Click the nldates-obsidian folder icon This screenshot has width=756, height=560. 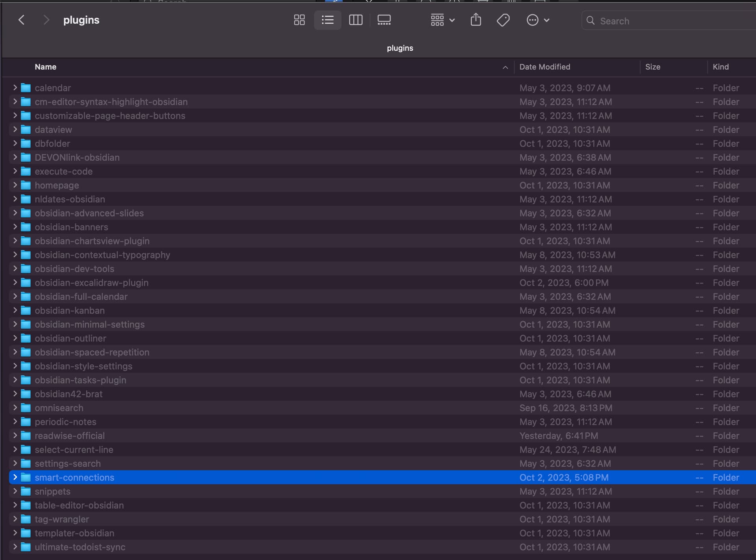26,199
